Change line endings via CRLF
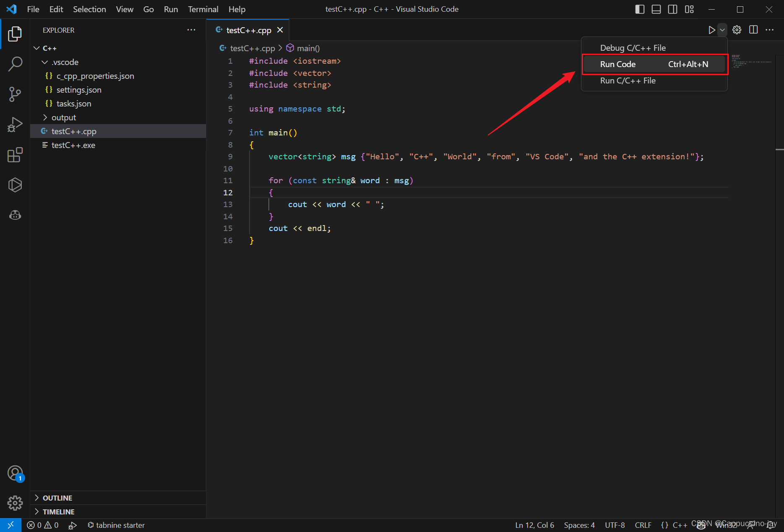 coord(643,525)
